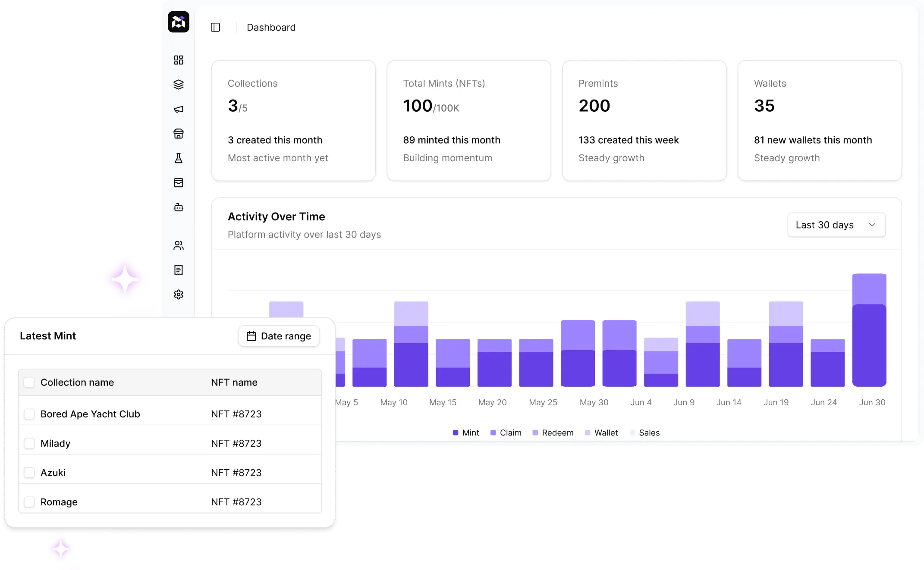Viewport: 924px width, 570px height.
Task: Open the Campaigns megaphone icon
Action: pos(179,109)
